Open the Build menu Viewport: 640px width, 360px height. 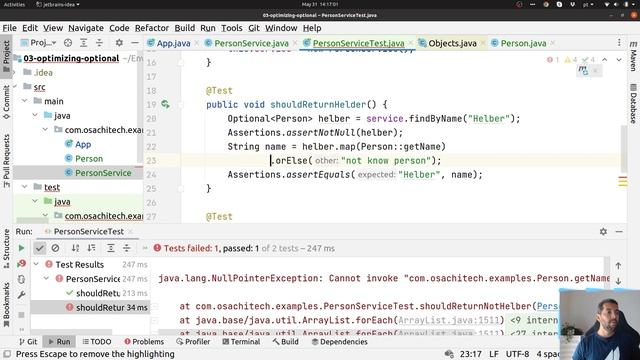(184, 28)
